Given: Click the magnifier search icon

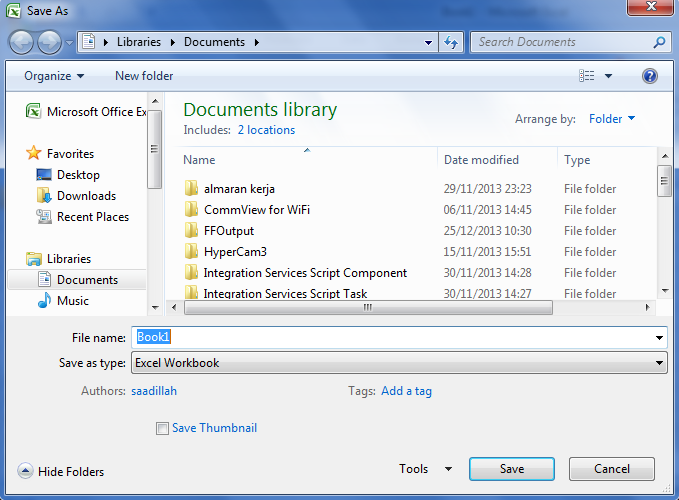Looking at the screenshot, I should [x=659, y=42].
